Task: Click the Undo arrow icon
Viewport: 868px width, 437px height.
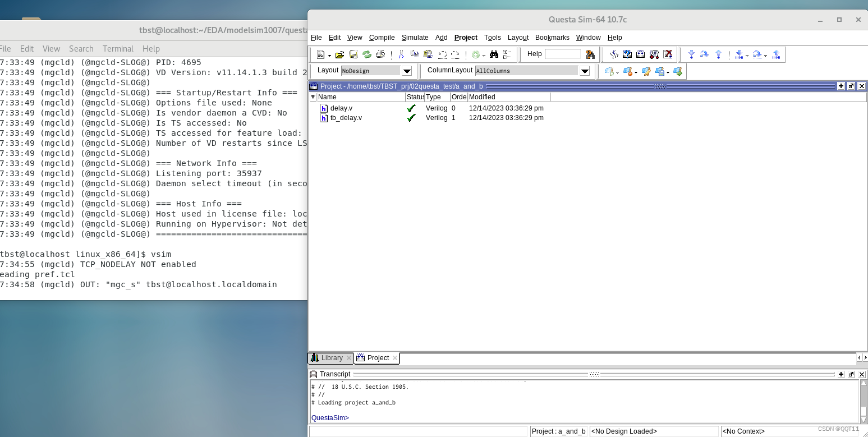Action: 442,54
